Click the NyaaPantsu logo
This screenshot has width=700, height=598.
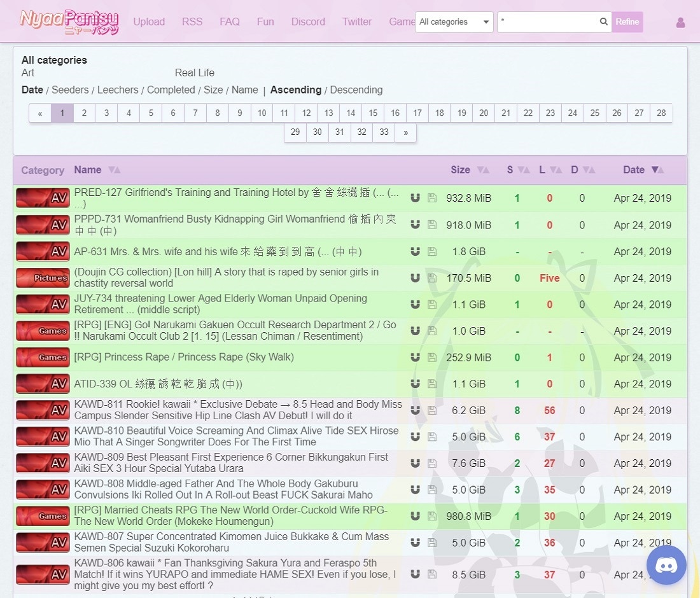(69, 21)
